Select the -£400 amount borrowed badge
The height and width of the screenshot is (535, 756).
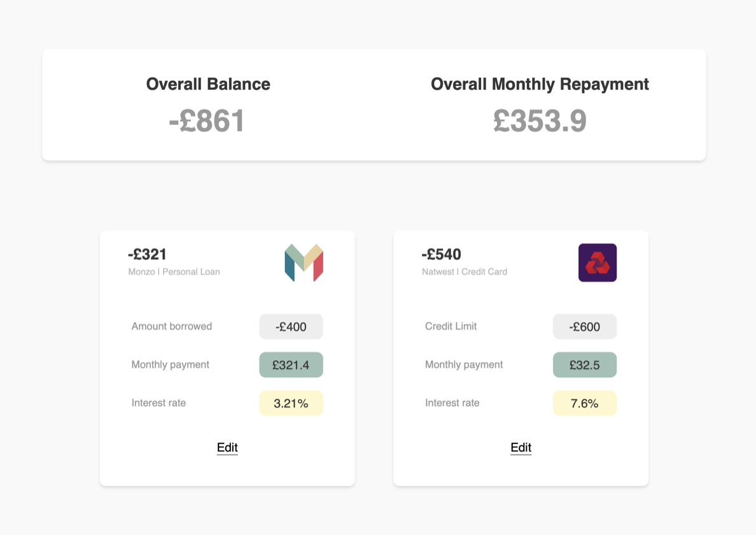tap(291, 327)
